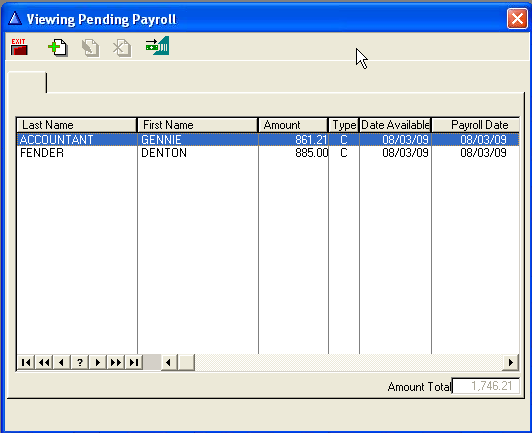This screenshot has width=532, height=433.
Task: Click the question mark locate button
Action: pos(80,362)
